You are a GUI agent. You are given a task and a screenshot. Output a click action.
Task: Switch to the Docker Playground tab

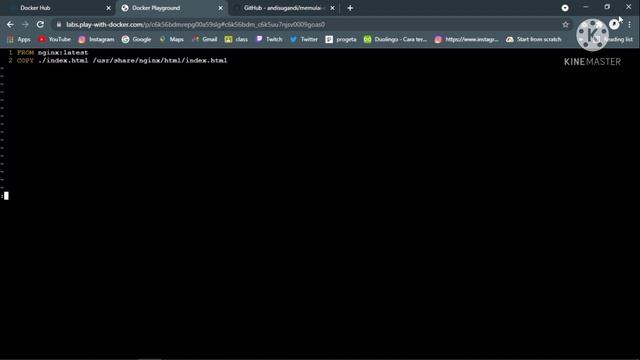tap(171, 8)
